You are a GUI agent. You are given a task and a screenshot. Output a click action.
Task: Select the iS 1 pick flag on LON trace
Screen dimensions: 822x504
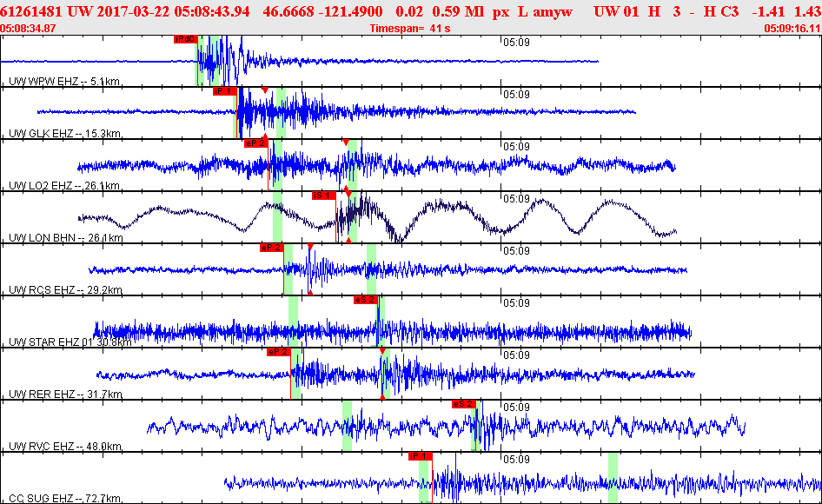click(323, 196)
